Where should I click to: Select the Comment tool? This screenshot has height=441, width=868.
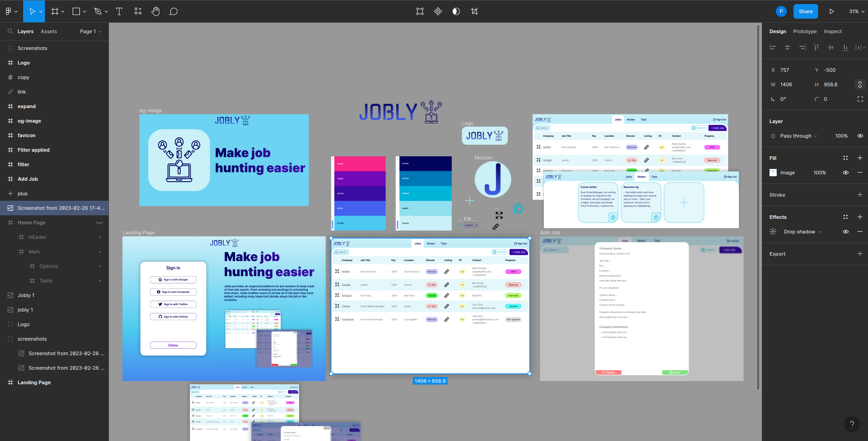[x=173, y=11]
